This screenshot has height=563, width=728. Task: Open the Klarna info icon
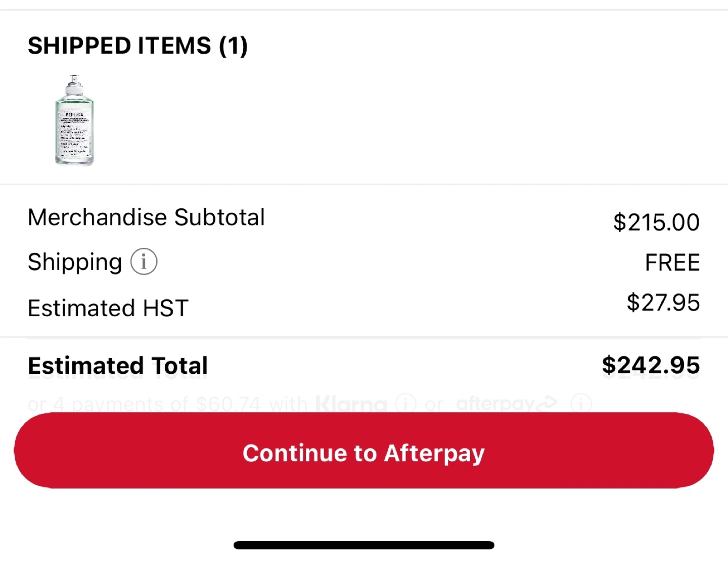[x=405, y=404]
